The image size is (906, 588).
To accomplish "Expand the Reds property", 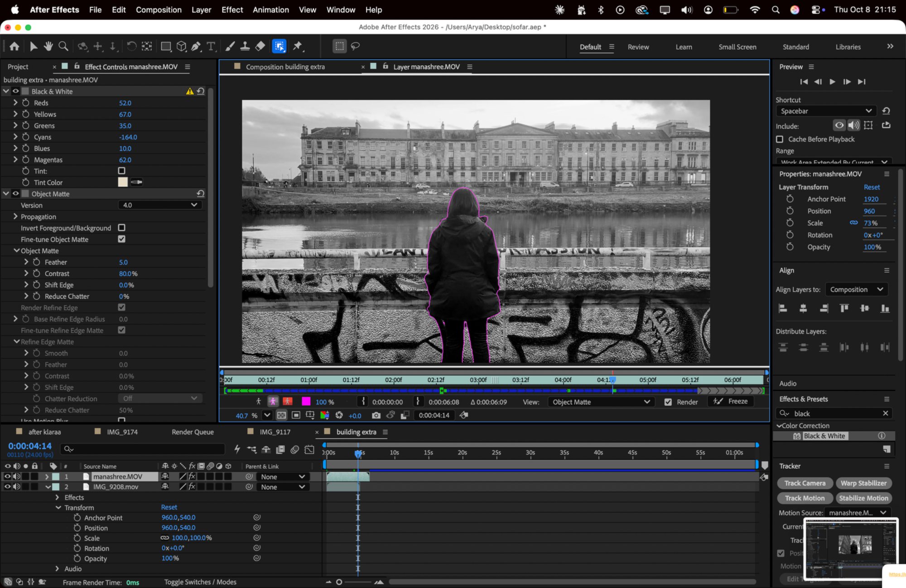I will point(15,103).
